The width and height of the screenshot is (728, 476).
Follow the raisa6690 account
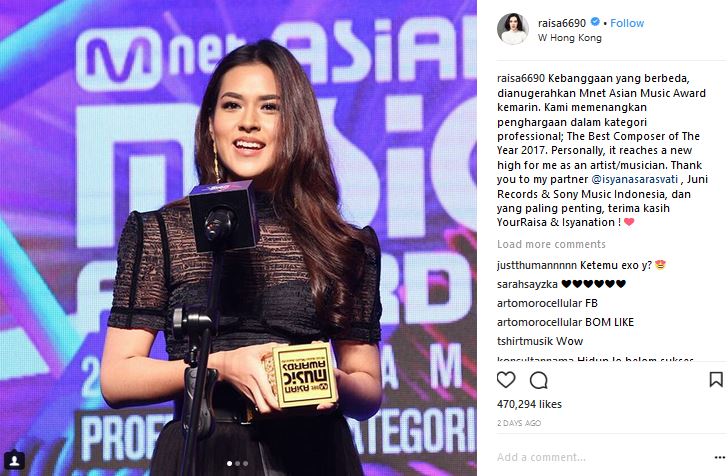click(x=627, y=23)
